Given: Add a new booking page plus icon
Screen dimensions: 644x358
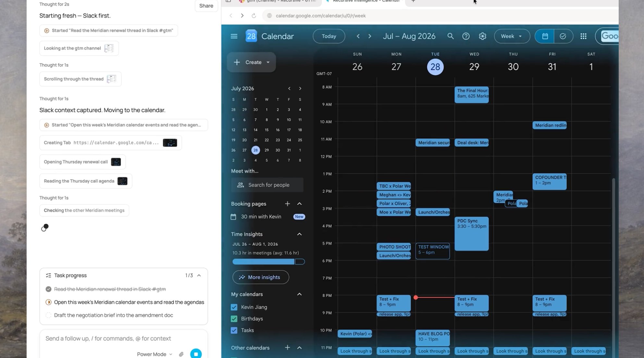Looking at the screenshot, I should [287, 204].
